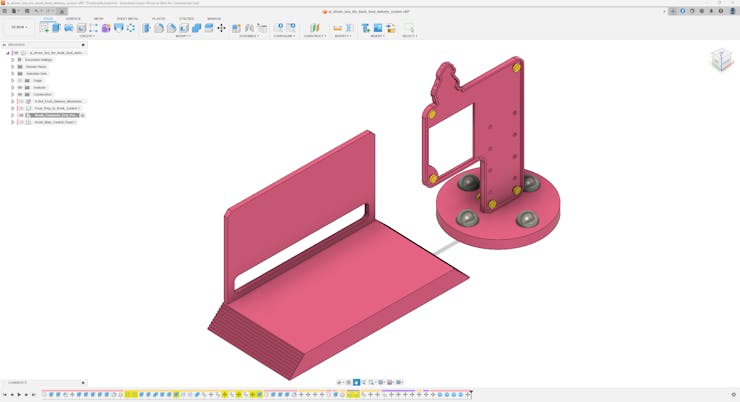Click the Measure tool in Inspect
The height and width of the screenshot is (402, 740).
pyautogui.click(x=337, y=28)
